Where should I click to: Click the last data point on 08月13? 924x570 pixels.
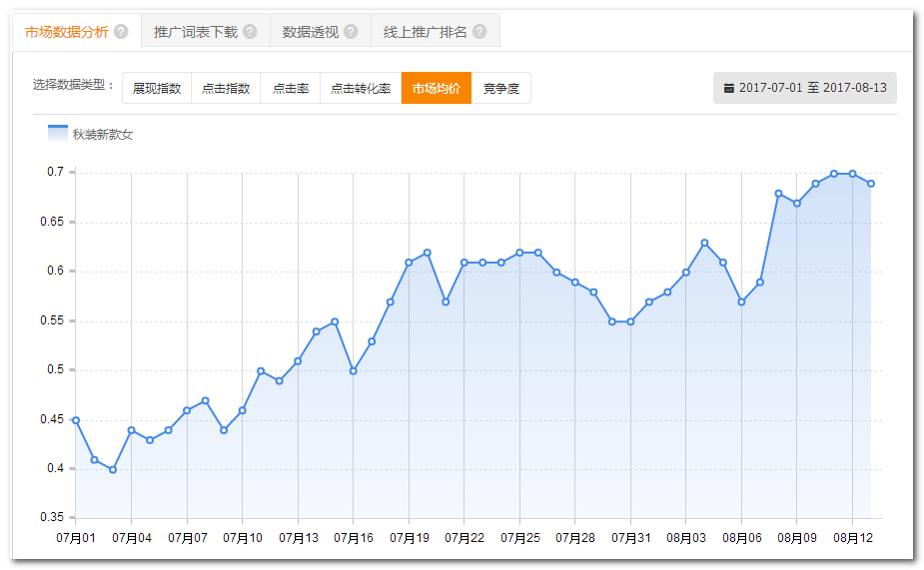click(871, 184)
